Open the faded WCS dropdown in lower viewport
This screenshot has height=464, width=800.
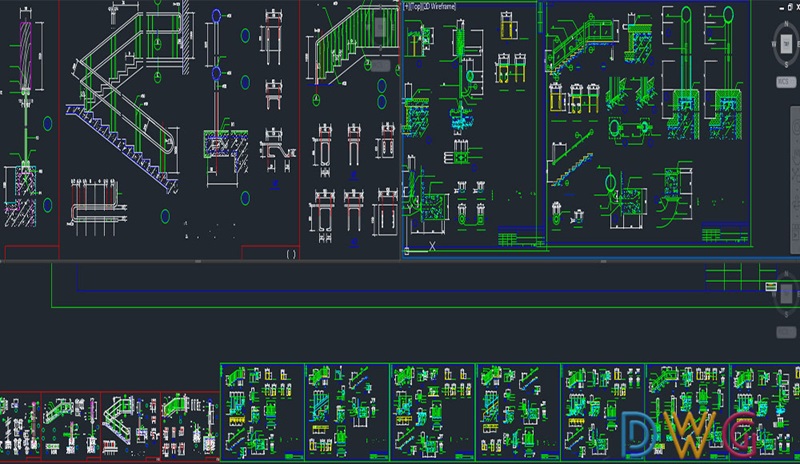tap(786, 332)
